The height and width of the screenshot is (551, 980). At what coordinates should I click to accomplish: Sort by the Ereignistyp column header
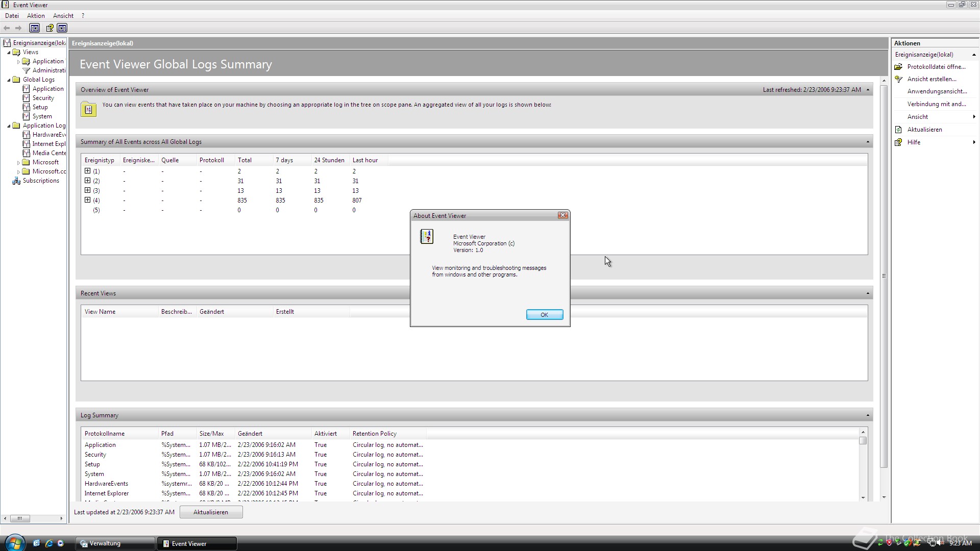coord(100,160)
